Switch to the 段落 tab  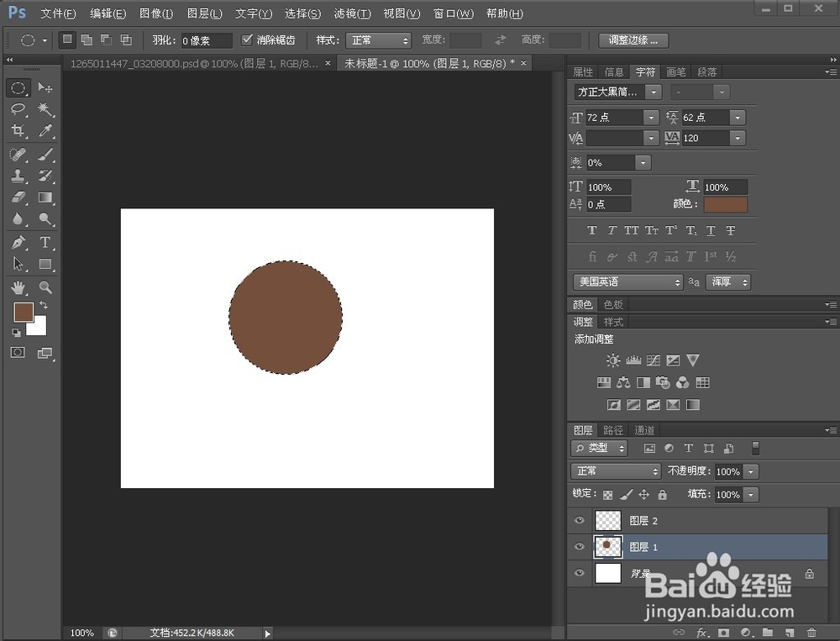click(x=706, y=71)
